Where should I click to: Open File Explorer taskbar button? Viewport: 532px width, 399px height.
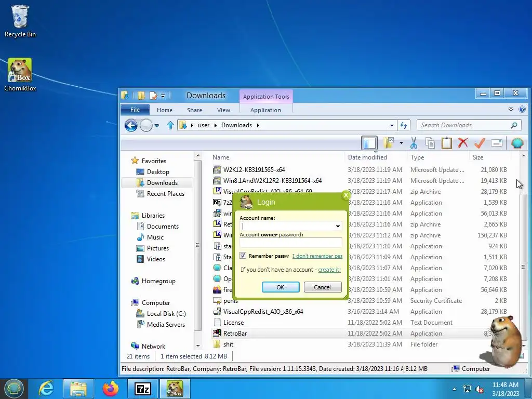pos(78,389)
